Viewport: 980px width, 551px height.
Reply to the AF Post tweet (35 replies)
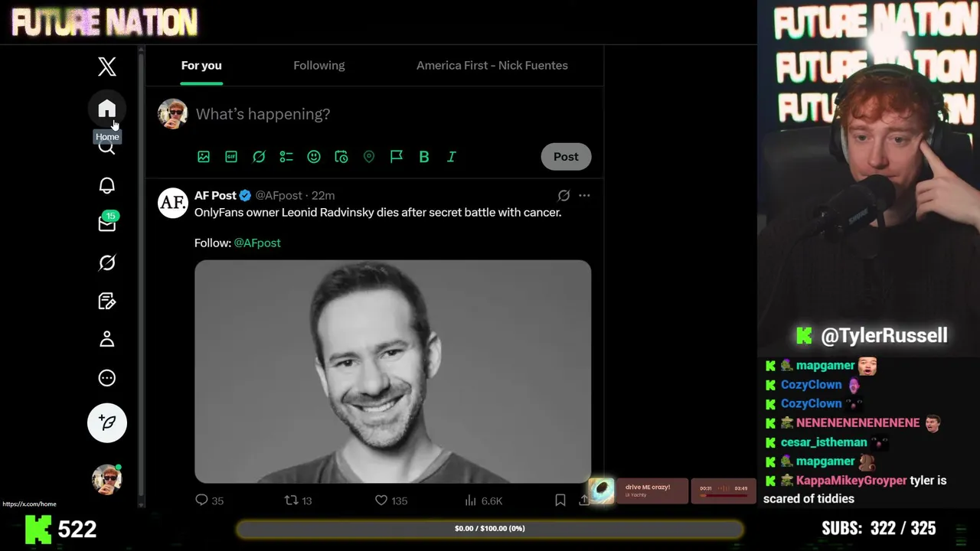[209, 500]
